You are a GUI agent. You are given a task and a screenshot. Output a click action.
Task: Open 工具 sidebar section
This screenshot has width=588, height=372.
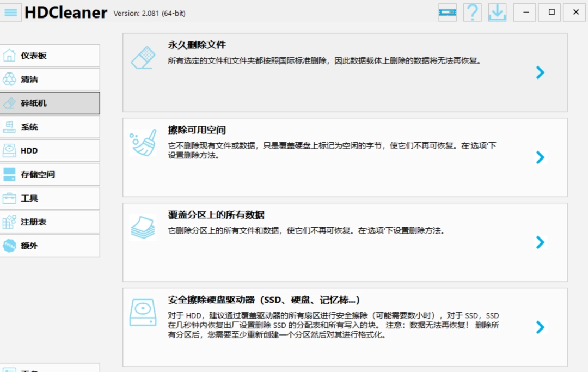(x=50, y=198)
